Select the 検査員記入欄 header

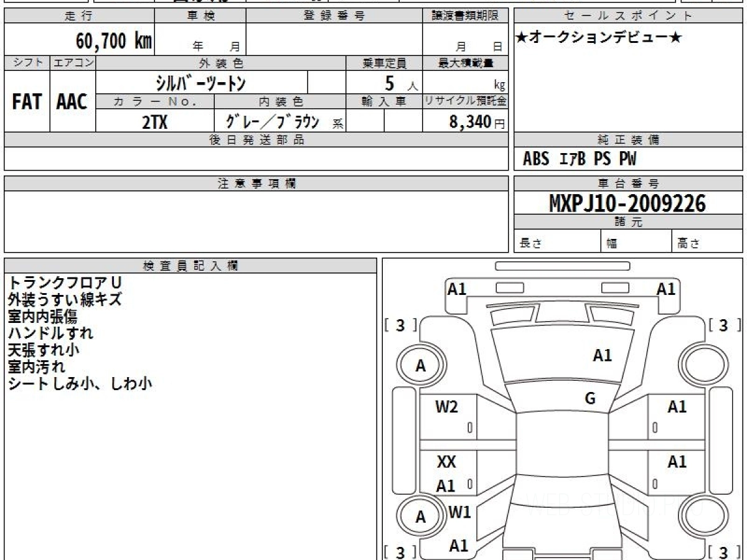190,266
